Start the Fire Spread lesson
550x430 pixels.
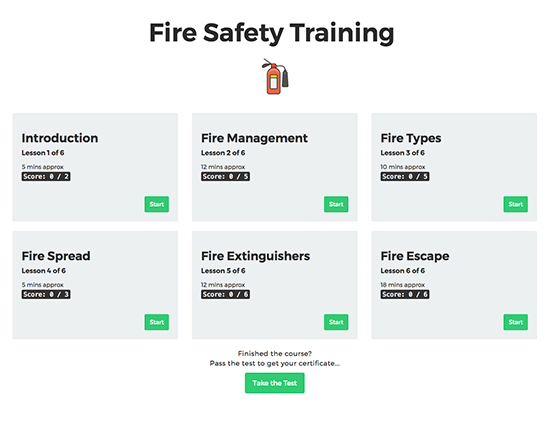click(x=156, y=322)
